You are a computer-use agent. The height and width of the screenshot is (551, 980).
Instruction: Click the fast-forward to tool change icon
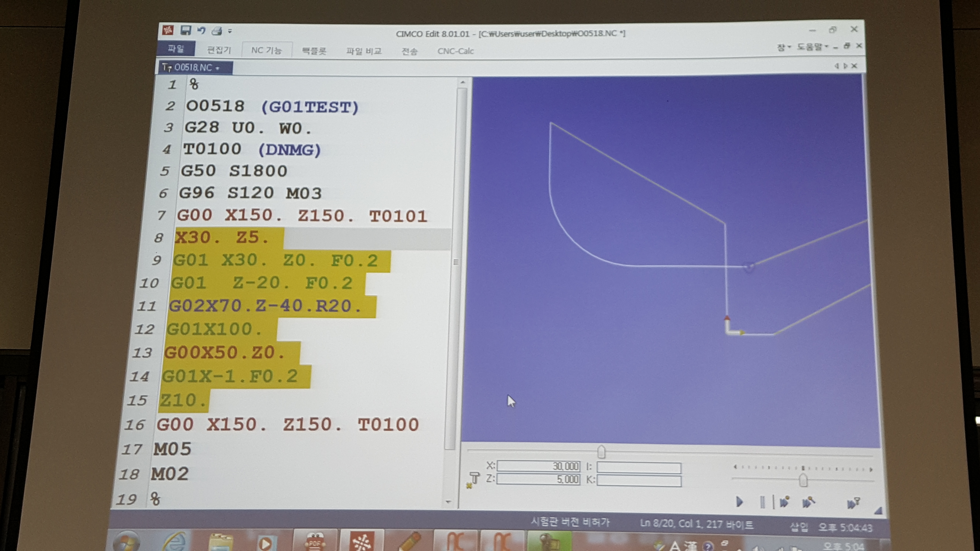coord(853,503)
